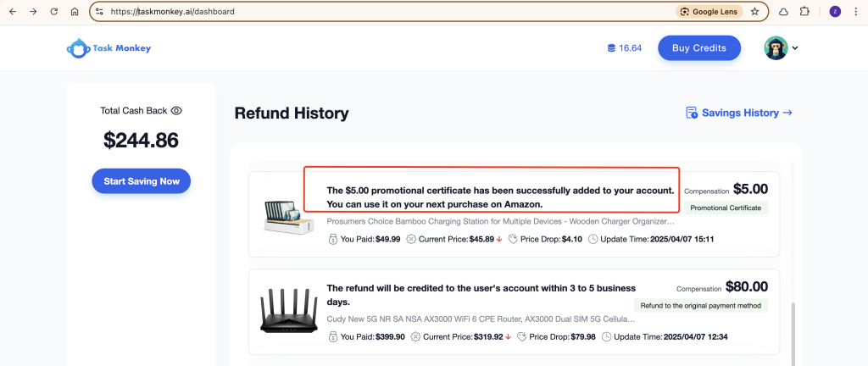Toggle Total Cash Back visibility eye
Viewport: 868px width, 366px height.
[176, 111]
